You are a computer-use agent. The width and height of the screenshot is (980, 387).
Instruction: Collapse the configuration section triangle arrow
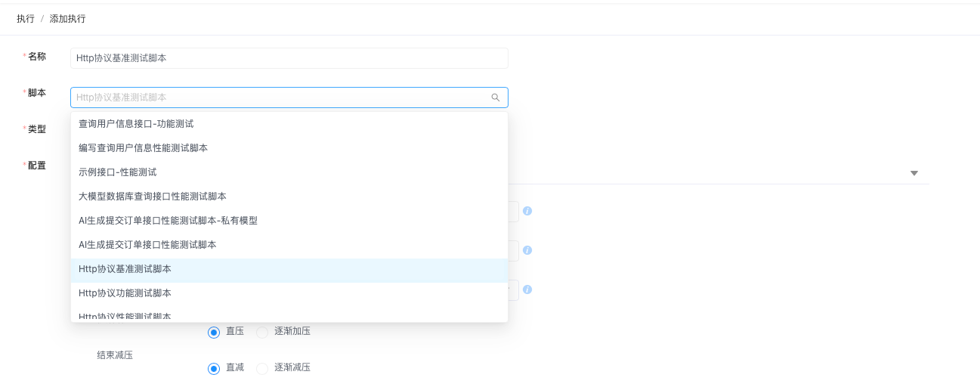pos(914,173)
